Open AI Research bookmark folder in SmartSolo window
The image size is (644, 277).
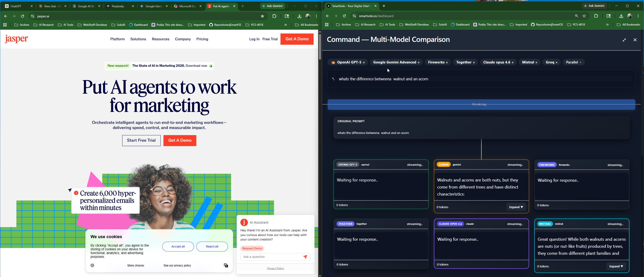[365, 25]
